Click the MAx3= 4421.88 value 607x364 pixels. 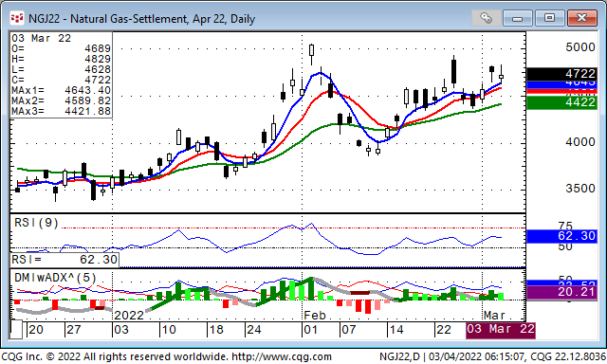tap(61, 111)
